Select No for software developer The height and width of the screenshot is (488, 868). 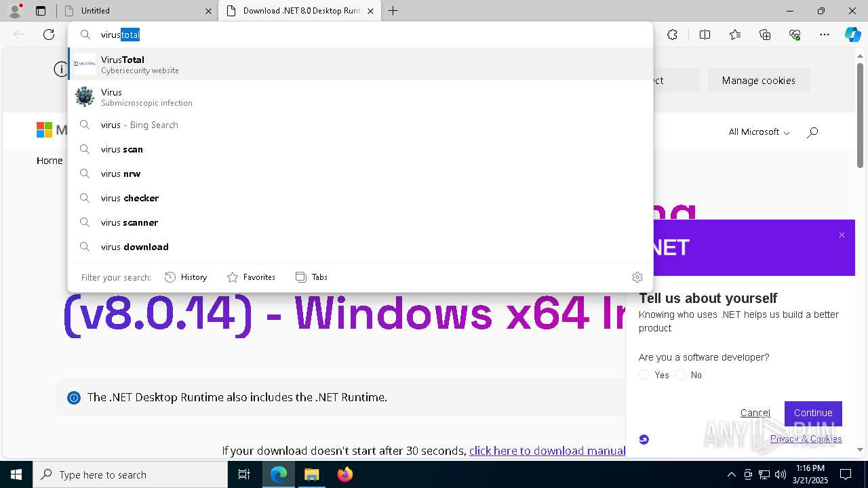pyautogui.click(x=681, y=375)
